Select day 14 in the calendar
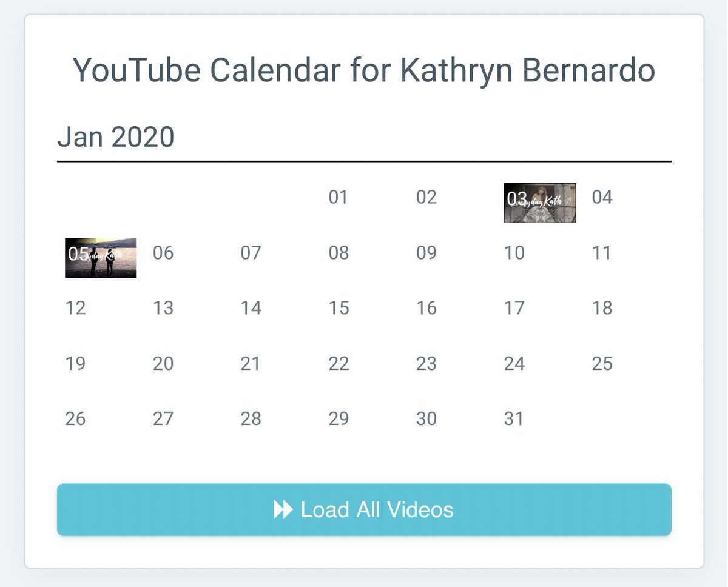Image resolution: width=728 pixels, height=587 pixels. 251,308
